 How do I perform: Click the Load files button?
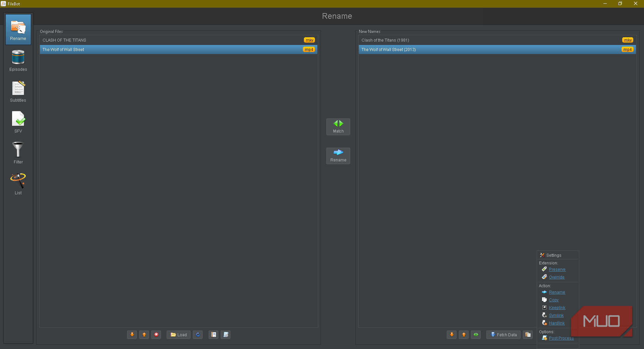tap(178, 335)
